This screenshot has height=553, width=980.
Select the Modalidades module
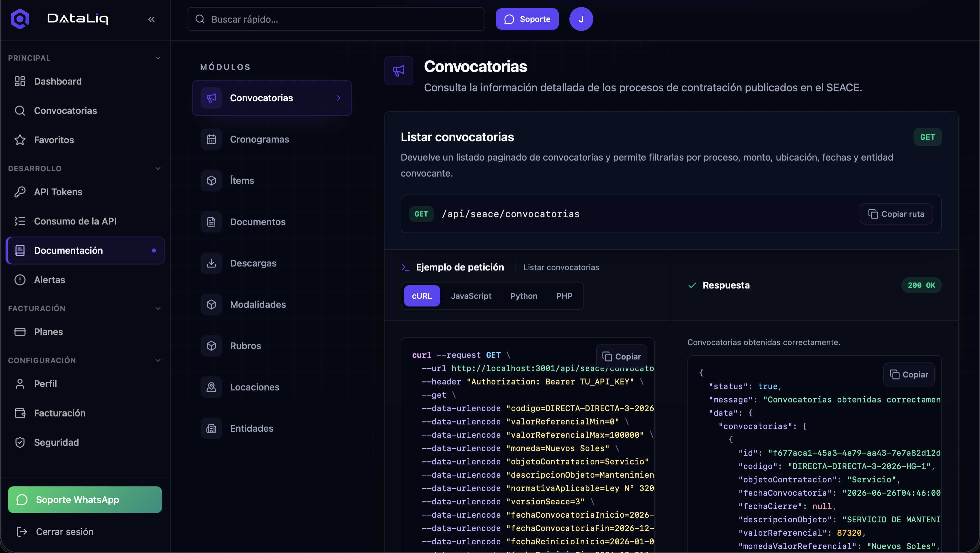point(272,304)
